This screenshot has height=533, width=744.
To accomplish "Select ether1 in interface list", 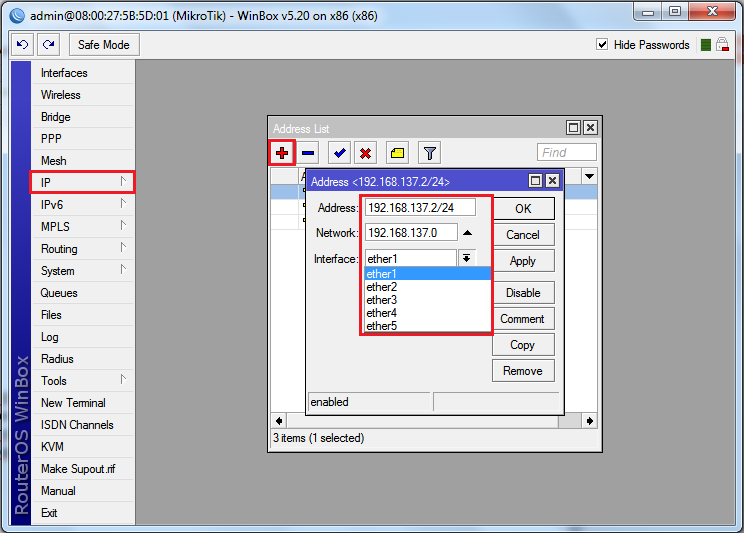I will (x=428, y=274).
